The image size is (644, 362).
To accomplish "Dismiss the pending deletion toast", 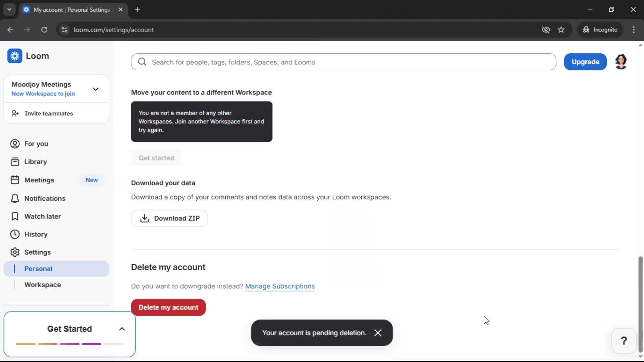I will point(378,333).
